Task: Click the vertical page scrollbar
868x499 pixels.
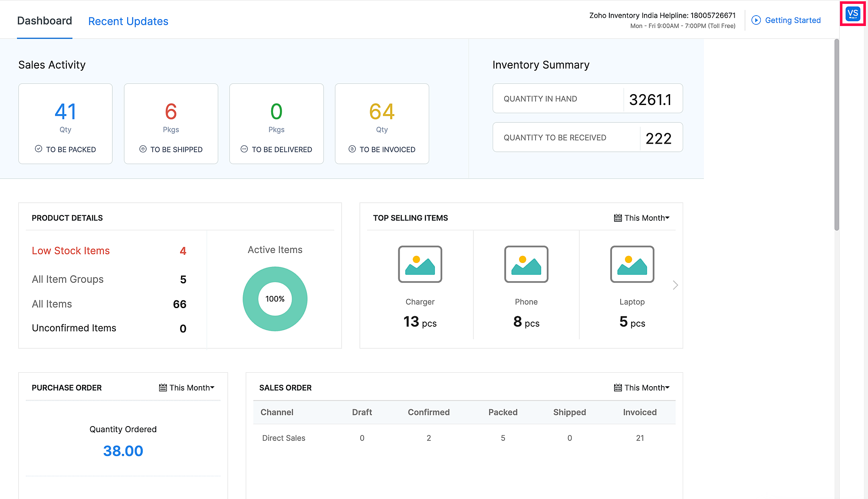Action: (x=836, y=135)
